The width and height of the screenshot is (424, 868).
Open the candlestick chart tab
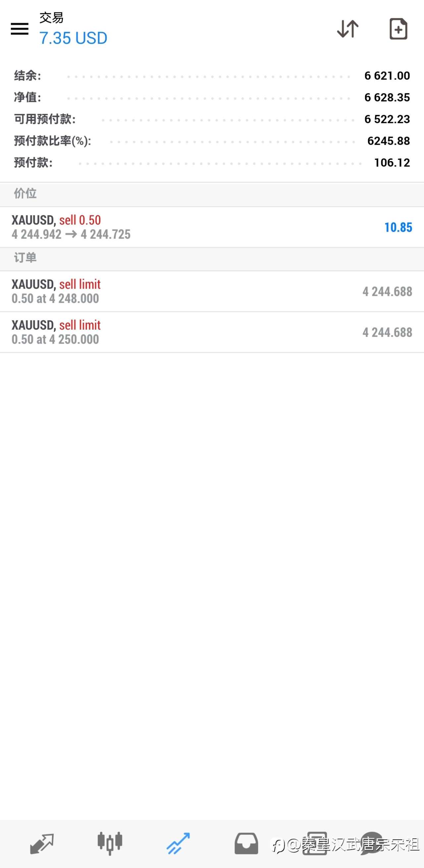(x=110, y=844)
